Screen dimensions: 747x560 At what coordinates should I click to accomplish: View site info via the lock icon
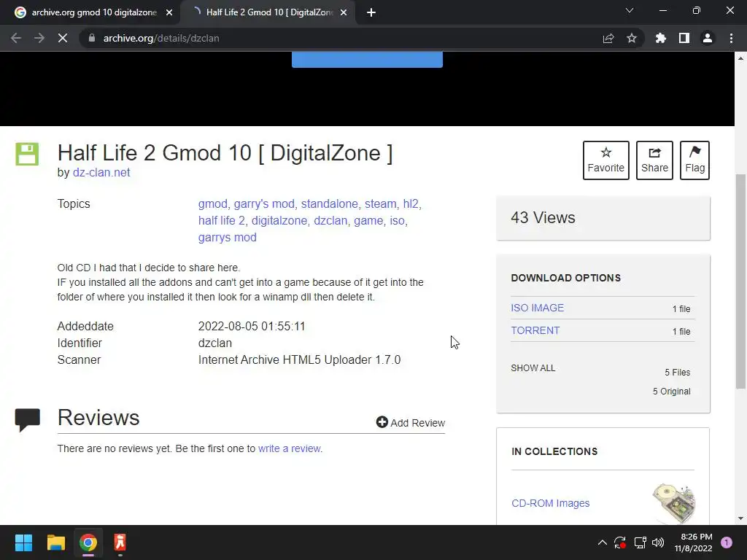(x=92, y=38)
